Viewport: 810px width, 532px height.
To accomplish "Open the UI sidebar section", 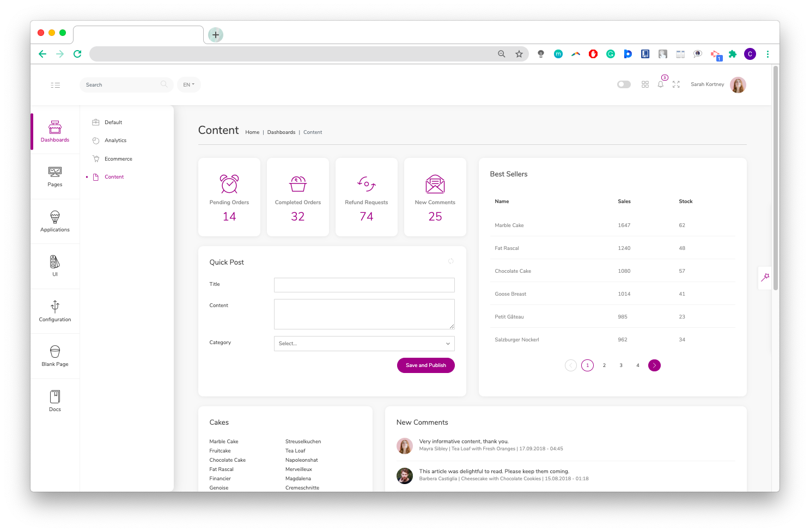I will pos(55,266).
